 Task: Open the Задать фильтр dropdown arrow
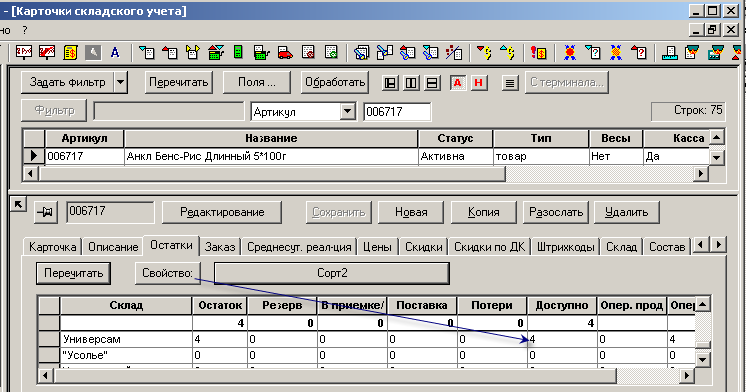tap(121, 82)
